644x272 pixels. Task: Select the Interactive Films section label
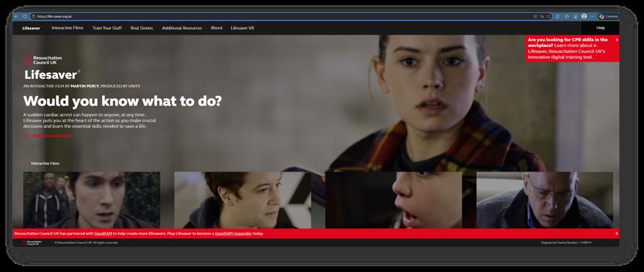point(45,164)
